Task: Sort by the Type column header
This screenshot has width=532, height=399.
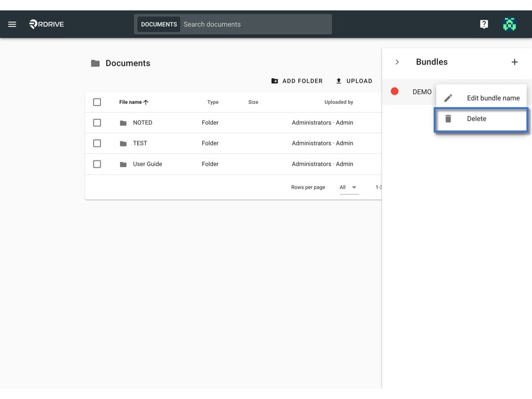Action: pyautogui.click(x=212, y=102)
